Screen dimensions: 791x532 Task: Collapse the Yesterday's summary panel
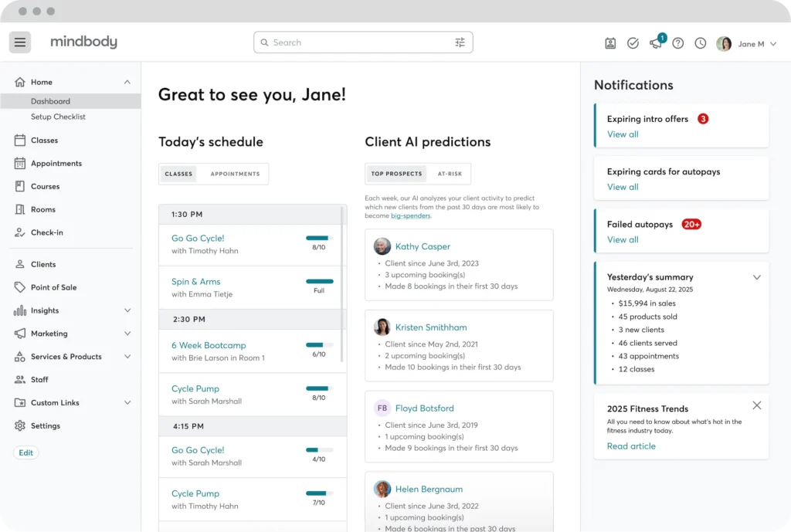756,277
